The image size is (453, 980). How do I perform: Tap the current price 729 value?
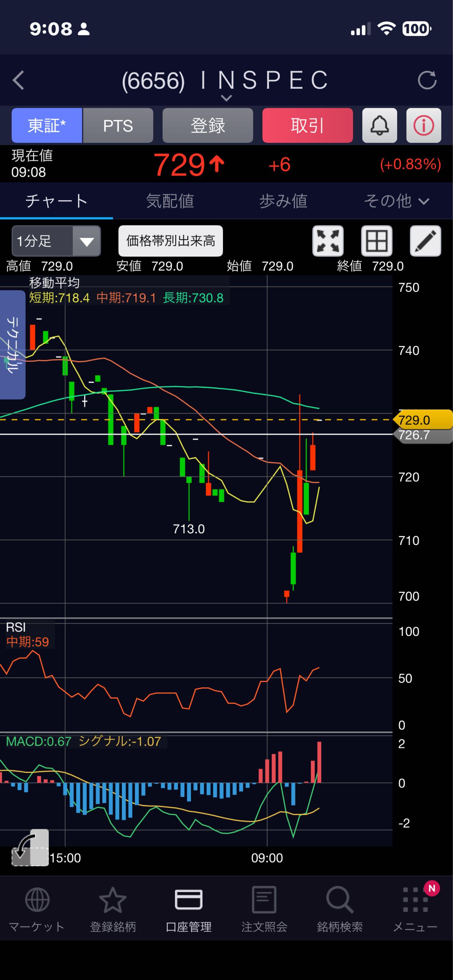click(x=179, y=165)
